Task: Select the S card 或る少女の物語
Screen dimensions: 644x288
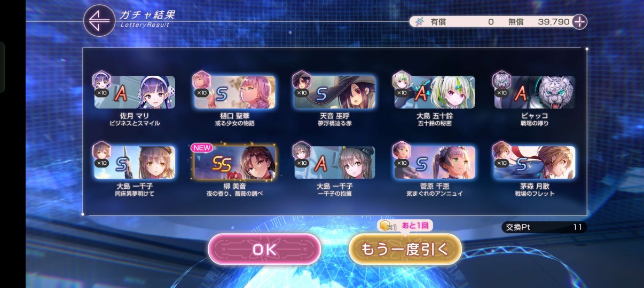Action: coord(235,92)
